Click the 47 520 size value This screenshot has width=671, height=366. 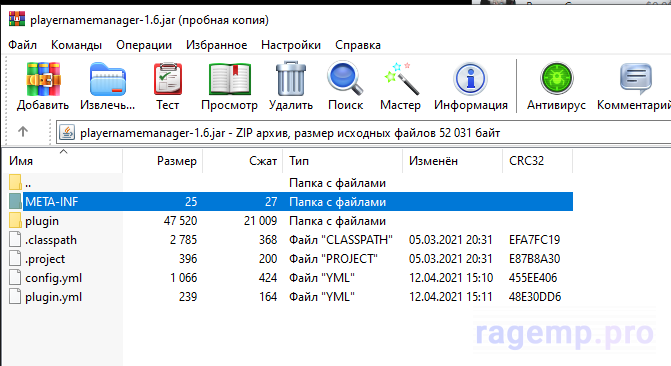(180, 221)
